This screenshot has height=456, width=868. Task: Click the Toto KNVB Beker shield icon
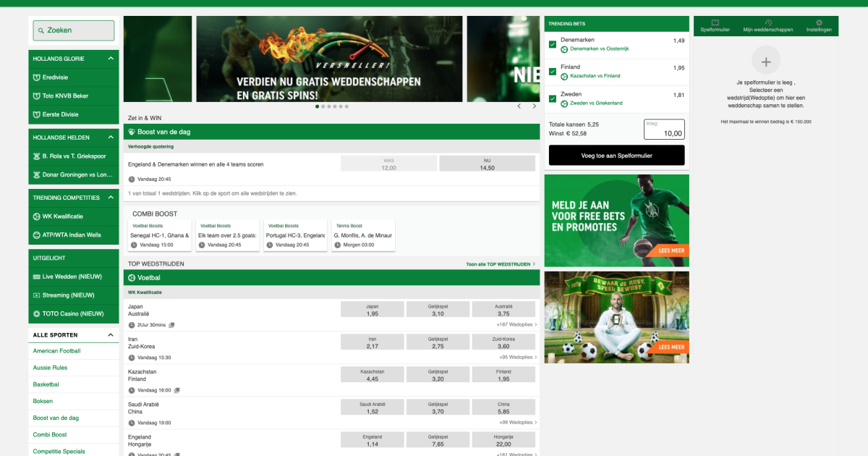[x=37, y=96]
